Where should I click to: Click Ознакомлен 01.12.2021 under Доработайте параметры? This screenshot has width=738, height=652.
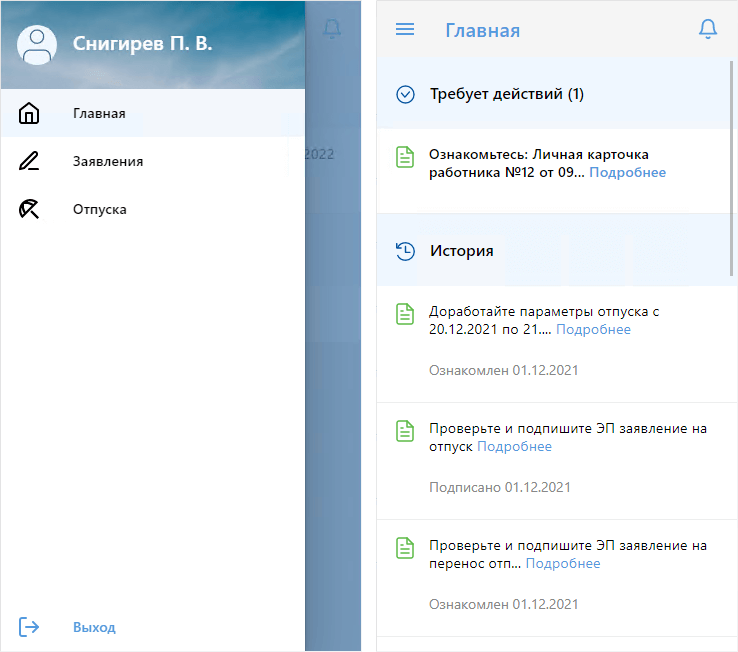(503, 370)
